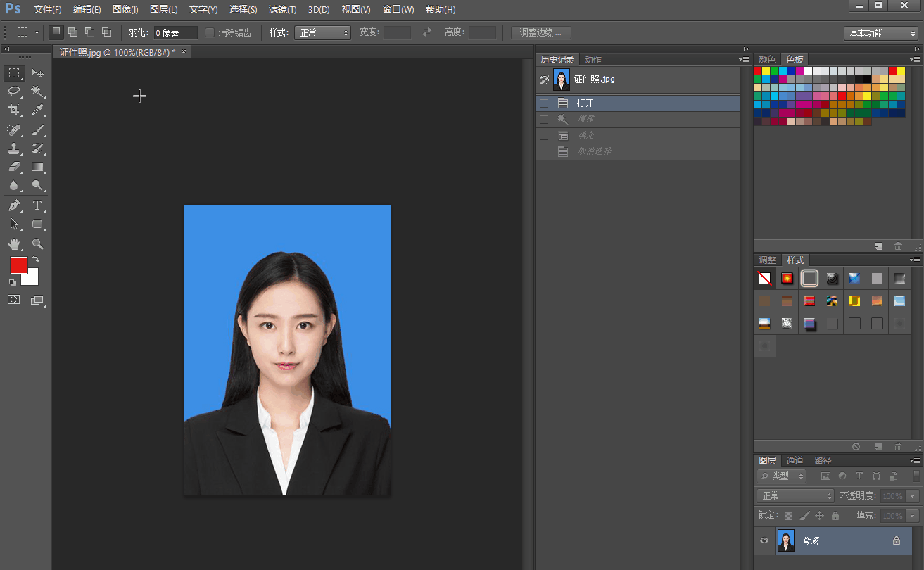Toggle history state box beside 打开

coord(543,103)
